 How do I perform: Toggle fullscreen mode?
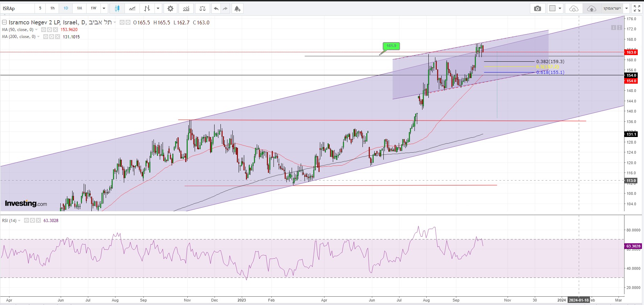point(637,8)
